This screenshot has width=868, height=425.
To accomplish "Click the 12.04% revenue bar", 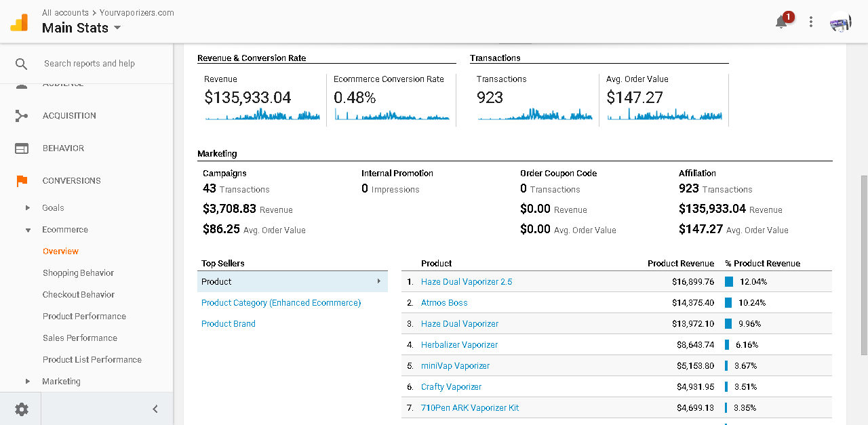I will 729,282.
